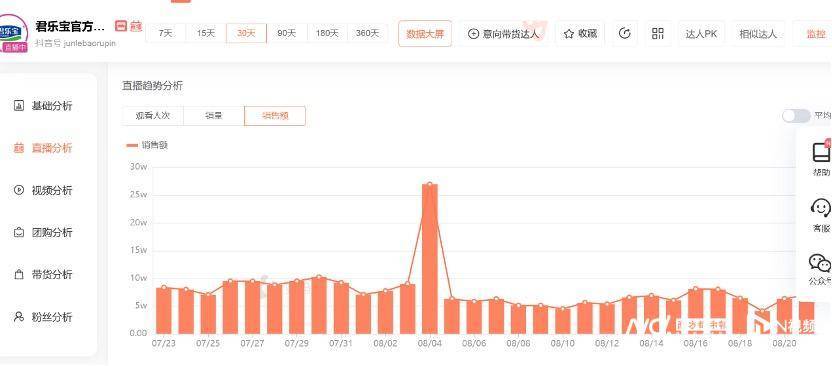Open the 帮助 help book icon
This screenshot has height=366, width=832.
click(821, 152)
